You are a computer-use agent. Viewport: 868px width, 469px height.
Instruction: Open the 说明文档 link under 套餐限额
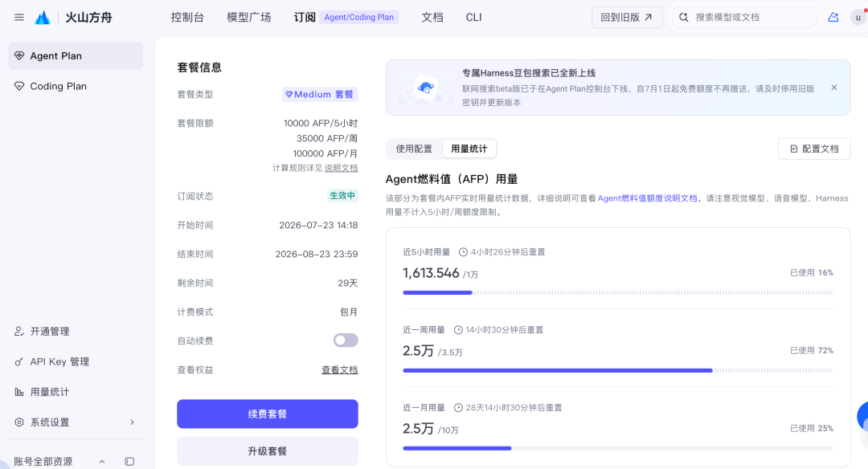click(x=341, y=168)
